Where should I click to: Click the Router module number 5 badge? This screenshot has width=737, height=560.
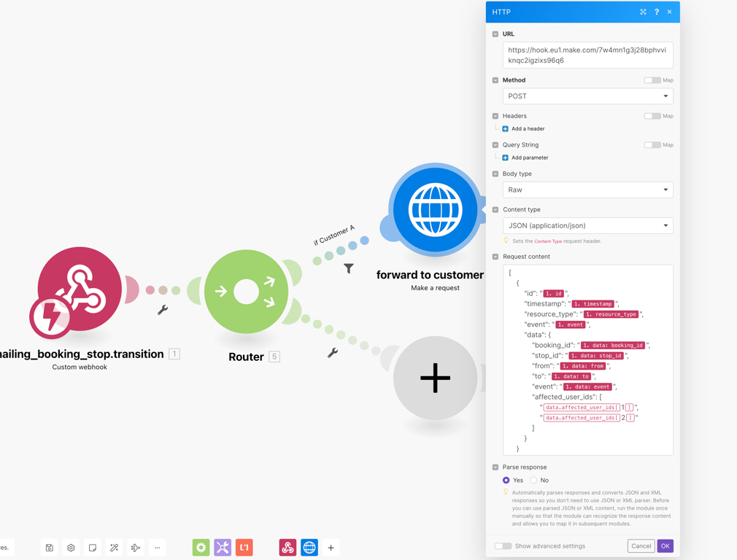[x=274, y=357]
